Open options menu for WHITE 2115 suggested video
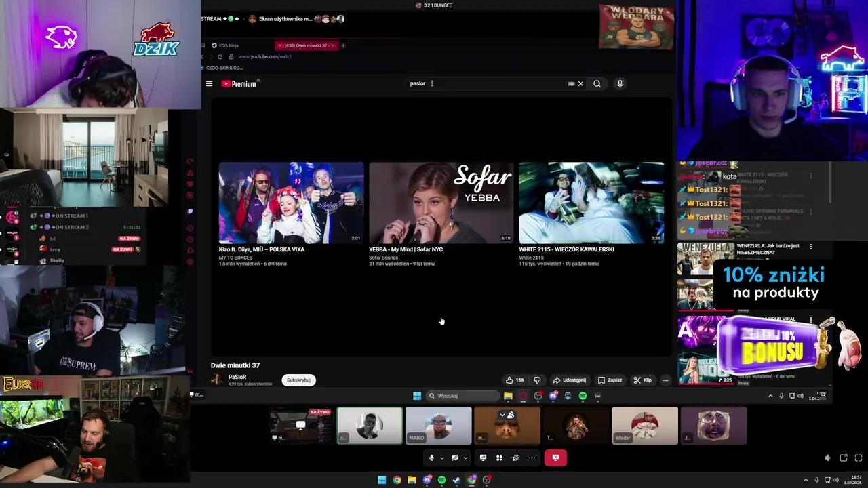Viewport: 868px width, 488px height. [x=810, y=176]
